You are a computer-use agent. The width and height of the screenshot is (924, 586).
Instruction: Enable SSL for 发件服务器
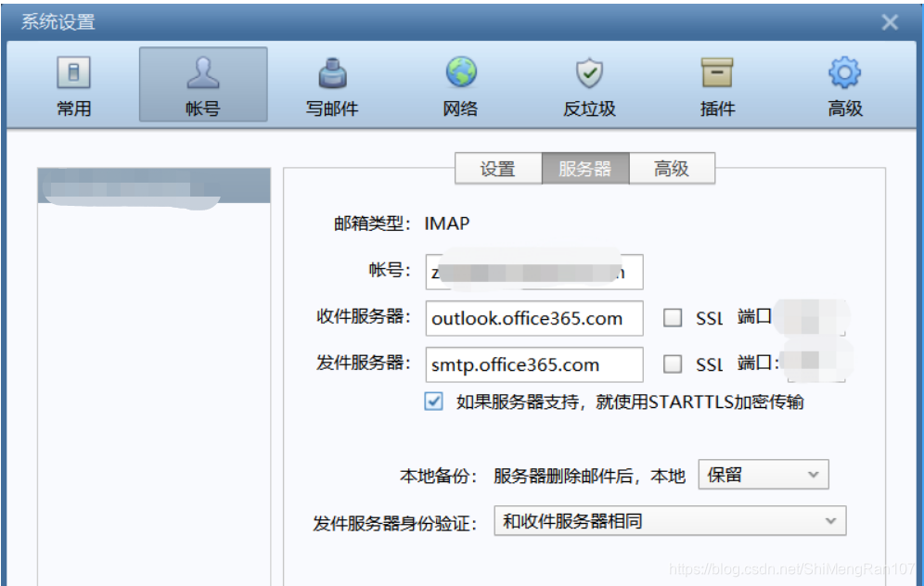673,364
